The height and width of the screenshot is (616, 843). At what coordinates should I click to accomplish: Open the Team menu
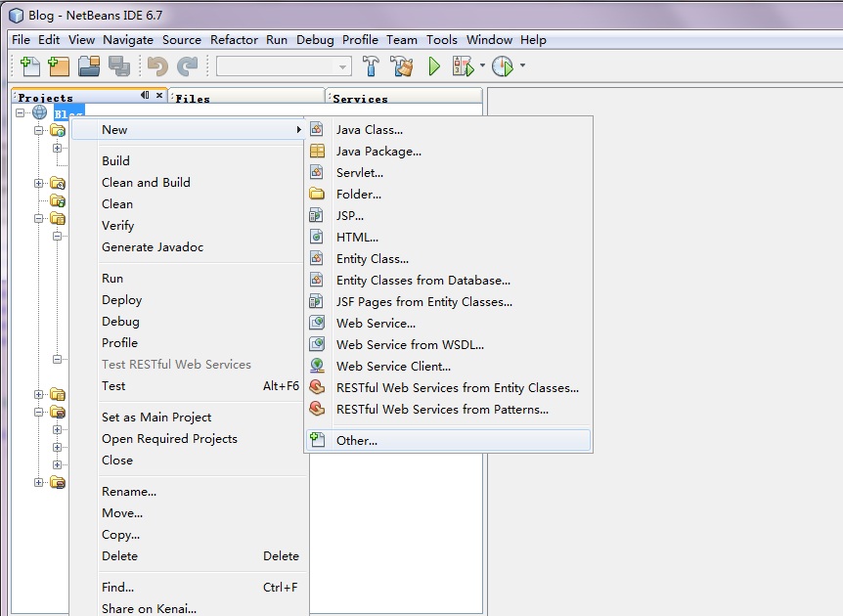click(x=402, y=40)
